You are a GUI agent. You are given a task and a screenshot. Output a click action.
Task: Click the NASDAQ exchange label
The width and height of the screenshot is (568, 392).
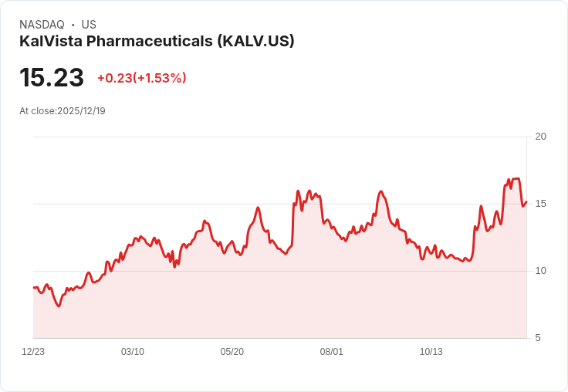point(42,25)
